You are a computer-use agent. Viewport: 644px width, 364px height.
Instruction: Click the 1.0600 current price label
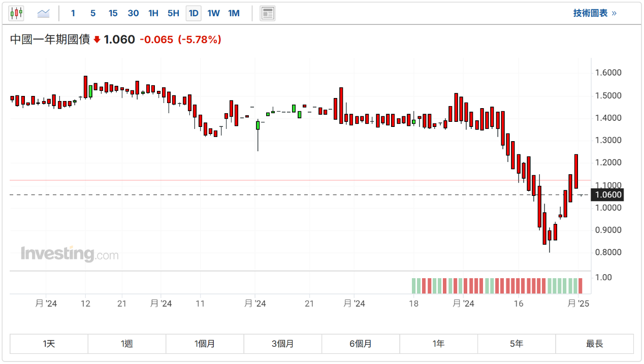click(x=608, y=195)
